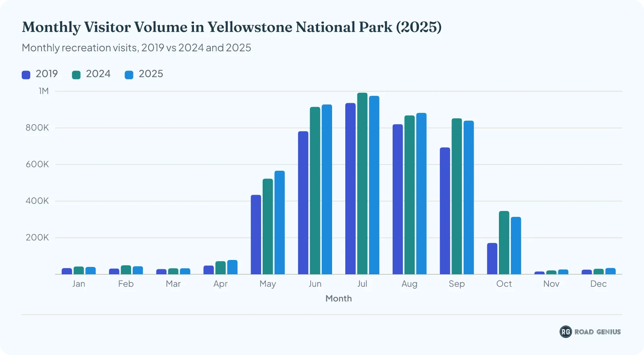Click the Oct 2019 bar
This screenshot has width=644, height=355.
coord(492,258)
